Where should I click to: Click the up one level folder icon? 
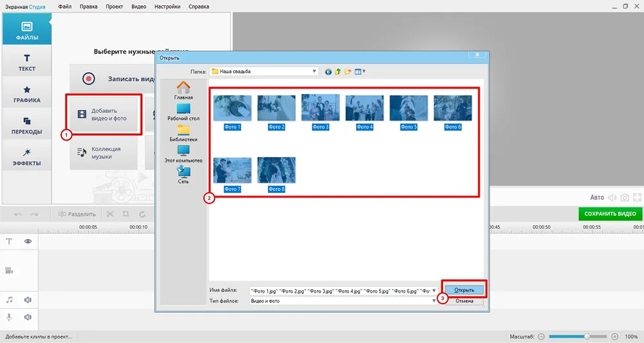338,72
